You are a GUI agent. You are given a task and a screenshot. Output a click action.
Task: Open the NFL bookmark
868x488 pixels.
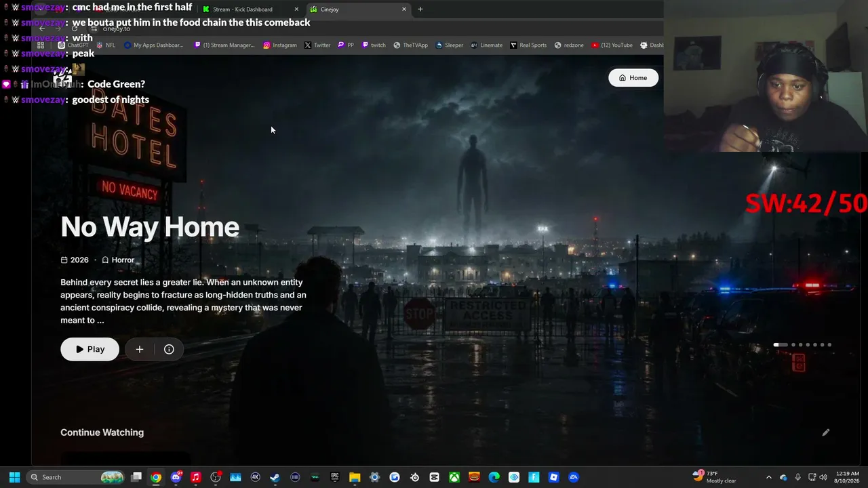[x=106, y=45]
